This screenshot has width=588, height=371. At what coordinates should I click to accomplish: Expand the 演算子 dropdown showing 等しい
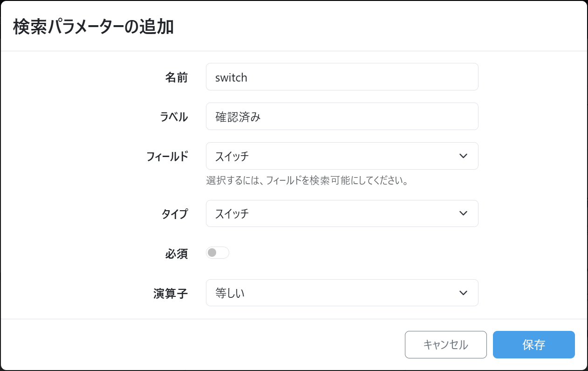pyautogui.click(x=335, y=293)
